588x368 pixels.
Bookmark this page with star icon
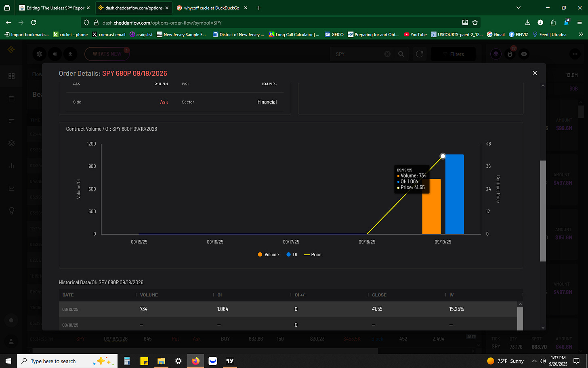pyautogui.click(x=475, y=23)
